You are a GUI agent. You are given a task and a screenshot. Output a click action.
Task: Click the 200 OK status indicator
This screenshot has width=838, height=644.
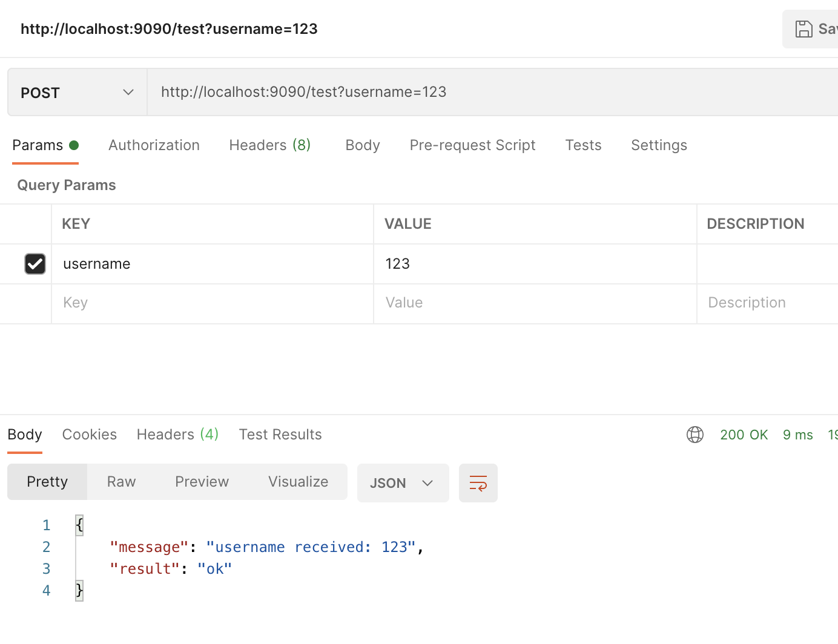click(x=744, y=435)
